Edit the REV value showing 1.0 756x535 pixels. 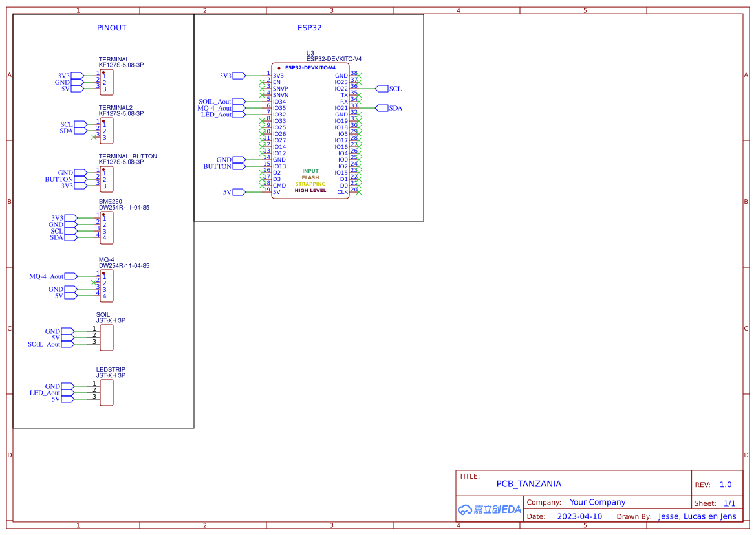[727, 484]
